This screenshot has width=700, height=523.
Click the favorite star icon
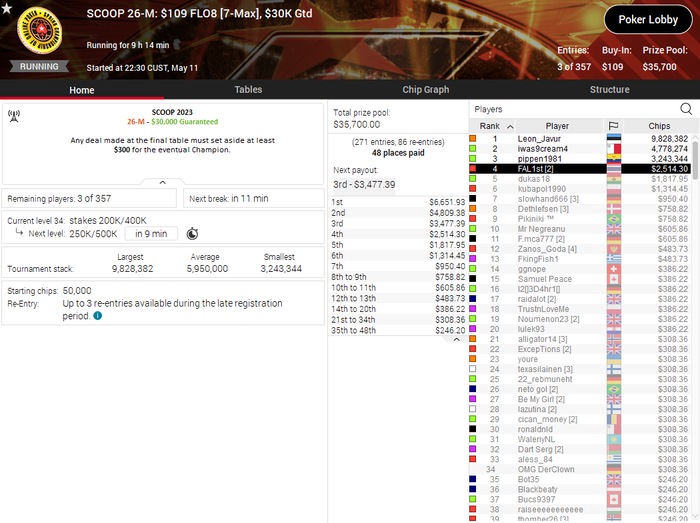(6, 8)
